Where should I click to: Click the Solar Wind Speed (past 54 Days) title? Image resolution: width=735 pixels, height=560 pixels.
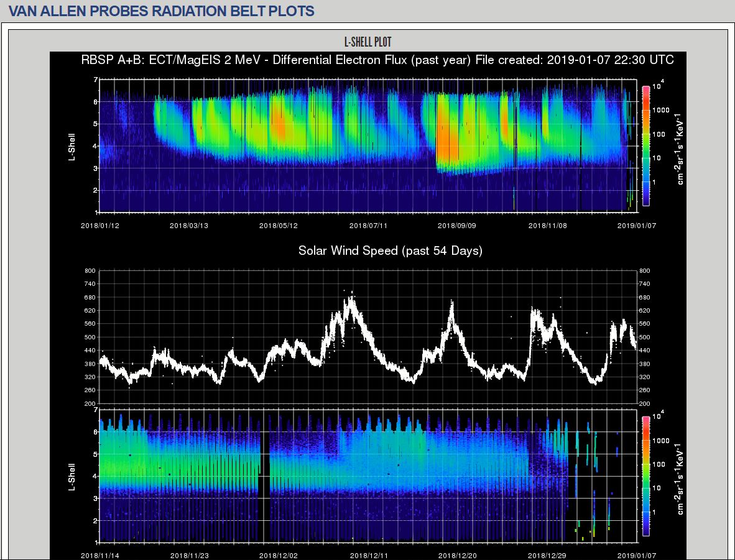point(390,250)
